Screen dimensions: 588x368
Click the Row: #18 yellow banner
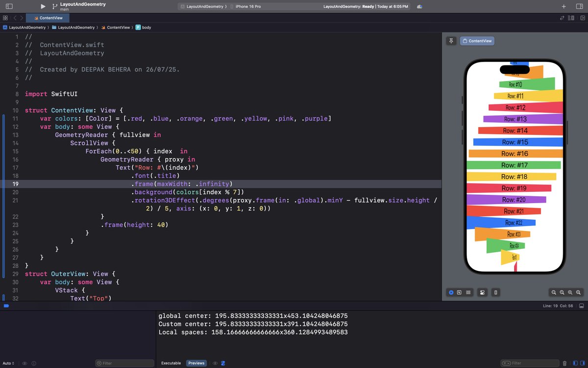512,177
